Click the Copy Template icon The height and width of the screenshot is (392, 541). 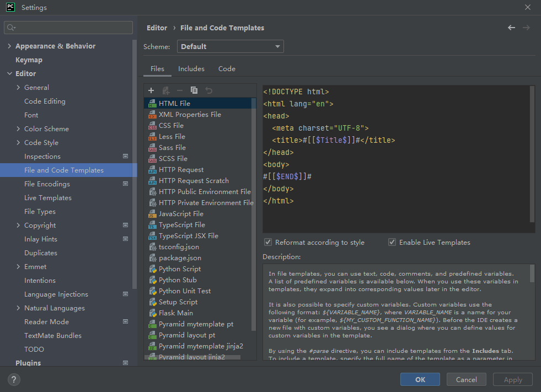click(x=194, y=90)
